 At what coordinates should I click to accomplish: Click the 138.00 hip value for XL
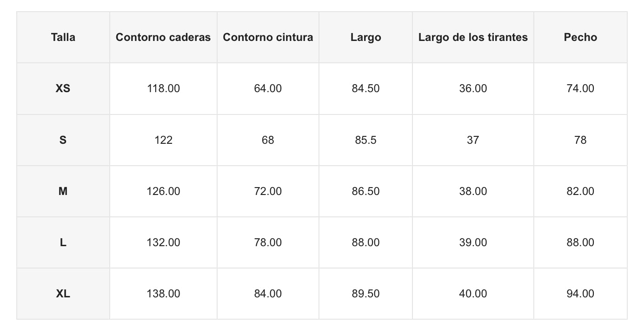[x=163, y=294]
